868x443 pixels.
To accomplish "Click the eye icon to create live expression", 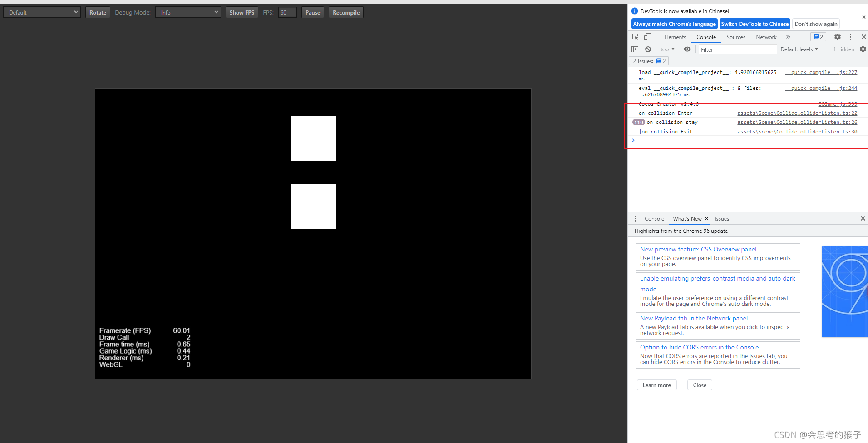I will pyautogui.click(x=687, y=49).
